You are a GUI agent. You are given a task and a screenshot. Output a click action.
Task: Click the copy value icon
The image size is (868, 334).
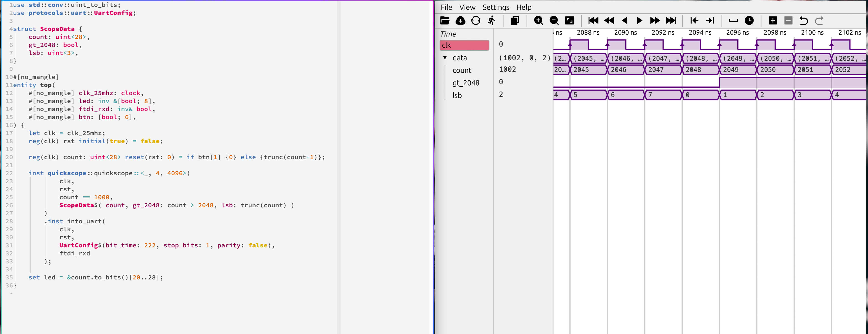click(x=515, y=21)
